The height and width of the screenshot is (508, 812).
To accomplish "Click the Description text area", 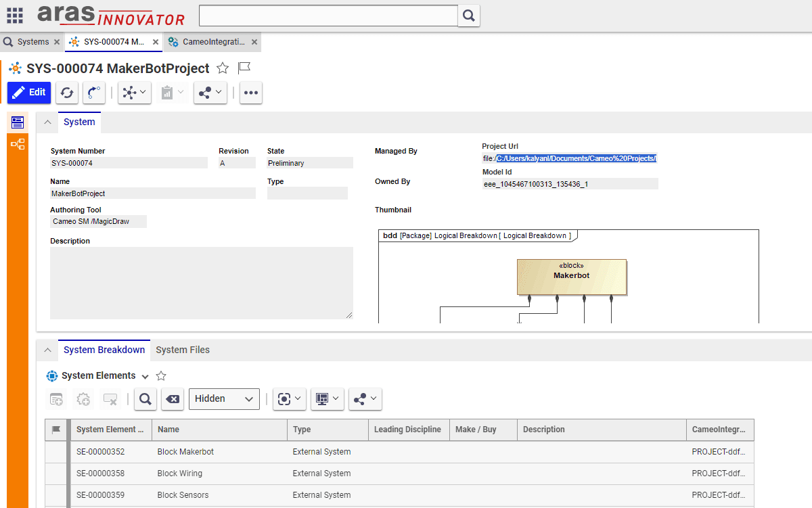I will 202,283.
